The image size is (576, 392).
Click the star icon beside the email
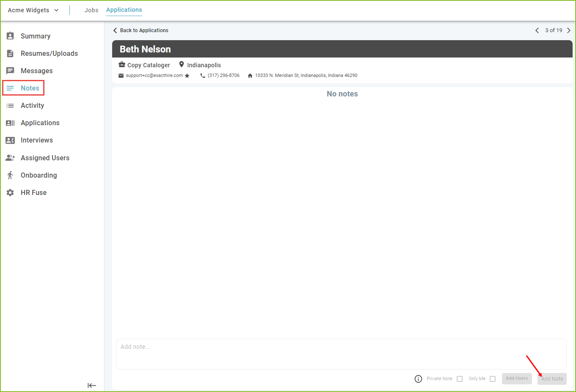pyautogui.click(x=187, y=76)
